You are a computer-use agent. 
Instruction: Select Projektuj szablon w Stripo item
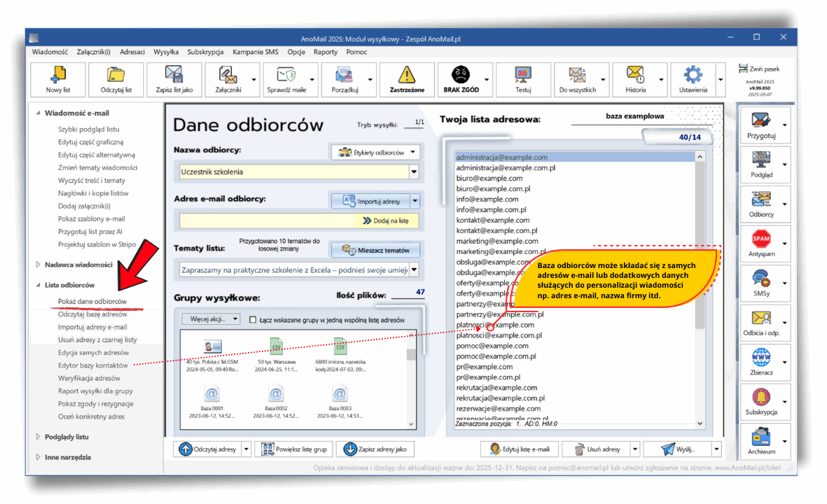point(97,244)
